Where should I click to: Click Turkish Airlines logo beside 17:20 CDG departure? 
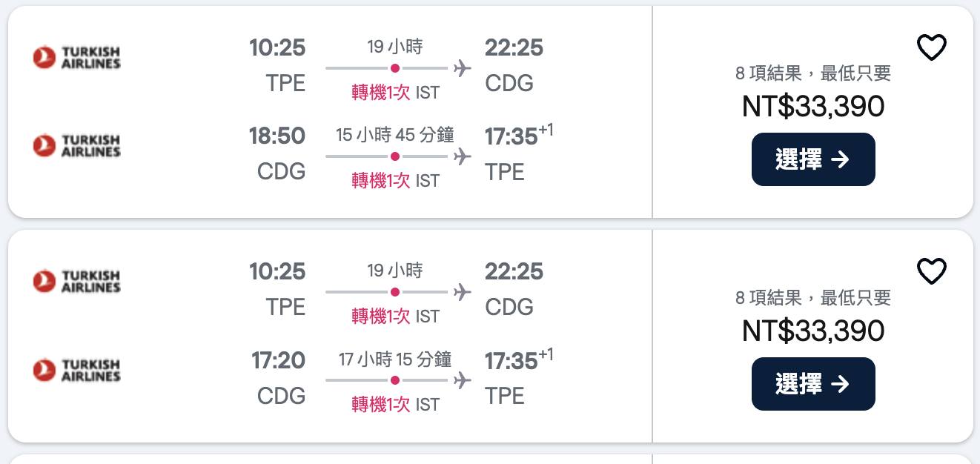(x=76, y=370)
